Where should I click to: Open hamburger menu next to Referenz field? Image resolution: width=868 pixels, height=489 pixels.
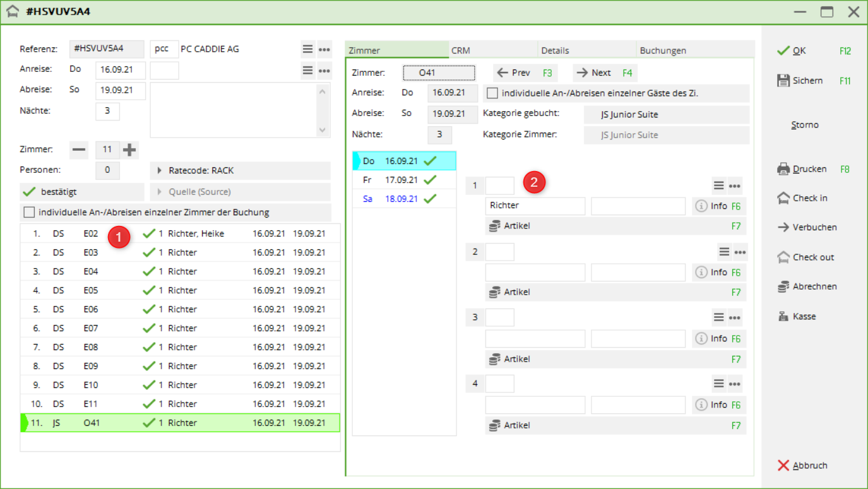coord(307,49)
